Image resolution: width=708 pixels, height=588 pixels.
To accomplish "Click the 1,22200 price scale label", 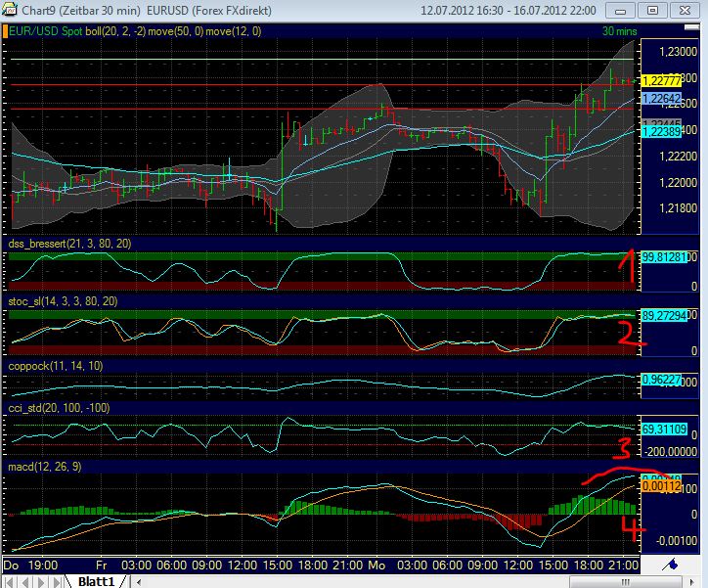I will pyautogui.click(x=679, y=157).
